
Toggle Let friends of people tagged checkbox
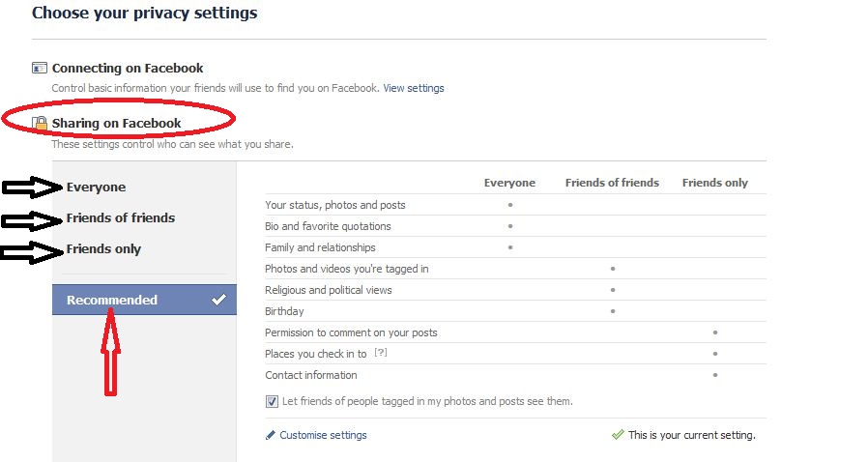272,402
